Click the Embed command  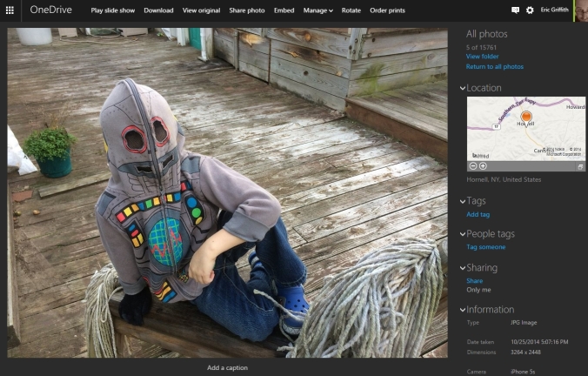pyautogui.click(x=284, y=10)
